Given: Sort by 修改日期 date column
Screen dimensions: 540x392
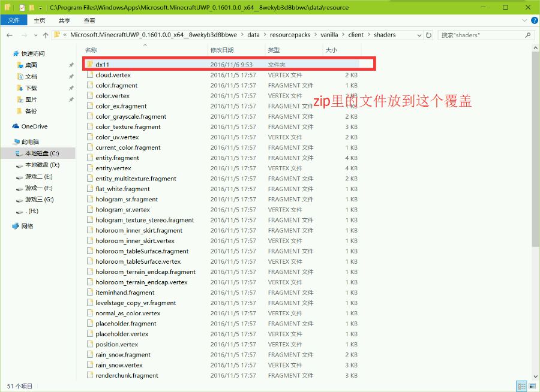Looking at the screenshot, I should [x=236, y=50].
